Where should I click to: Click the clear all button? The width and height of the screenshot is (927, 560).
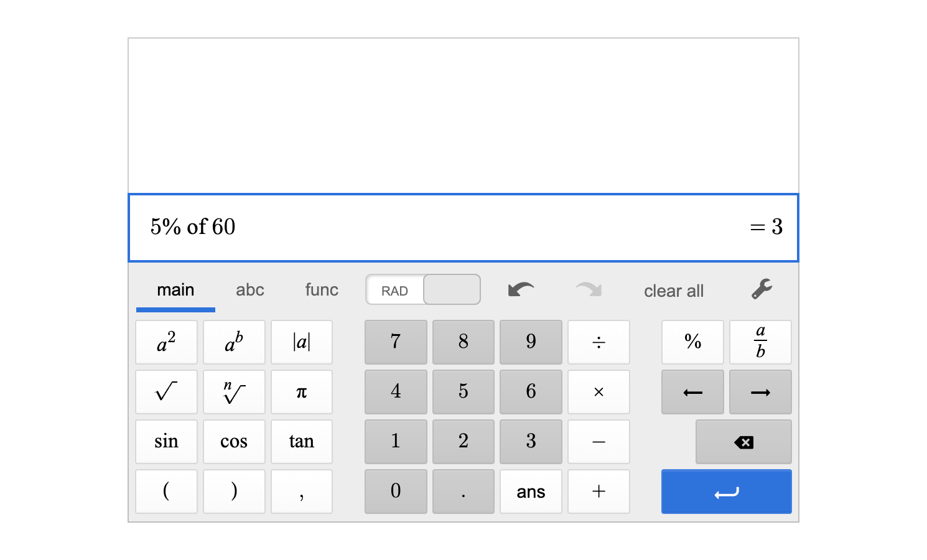click(674, 291)
